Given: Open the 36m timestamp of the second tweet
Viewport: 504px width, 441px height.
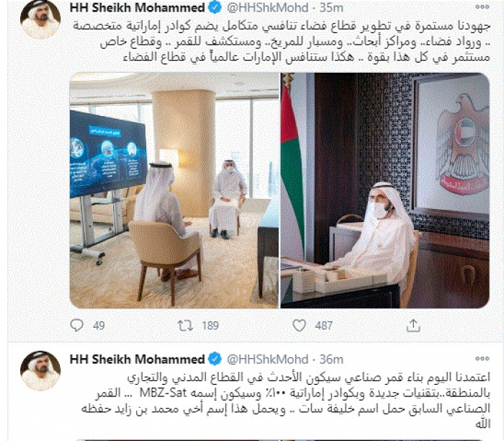Looking at the screenshot, I should pos(331,360).
